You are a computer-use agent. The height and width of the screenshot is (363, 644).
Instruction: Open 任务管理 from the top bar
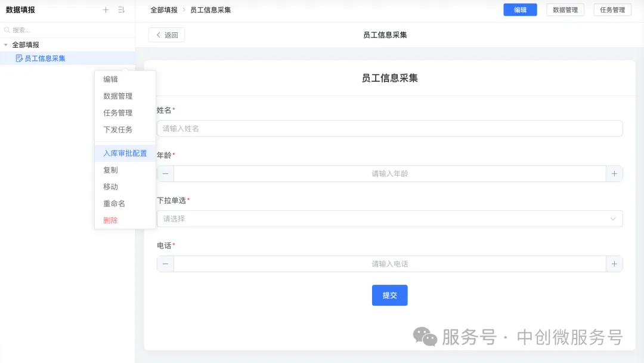612,10
